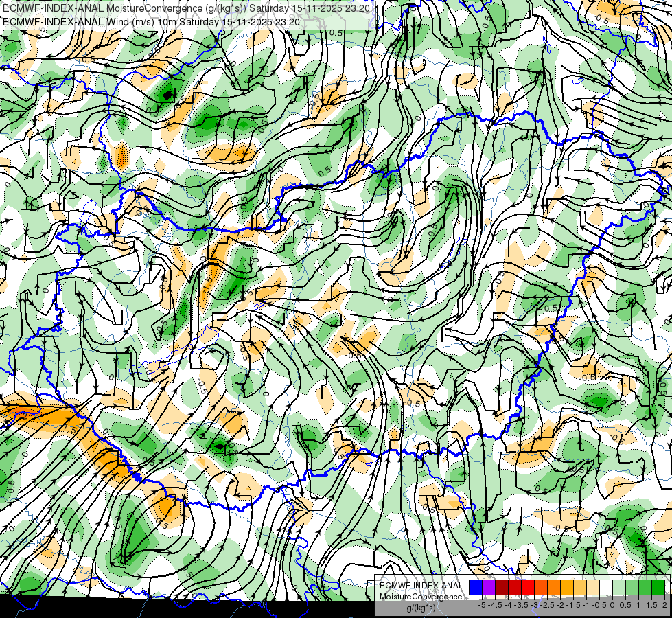Screen dimensions: 672x618
Task: Click the black diamond marker in upper-left green maximum
Action: [x=167, y=95]
